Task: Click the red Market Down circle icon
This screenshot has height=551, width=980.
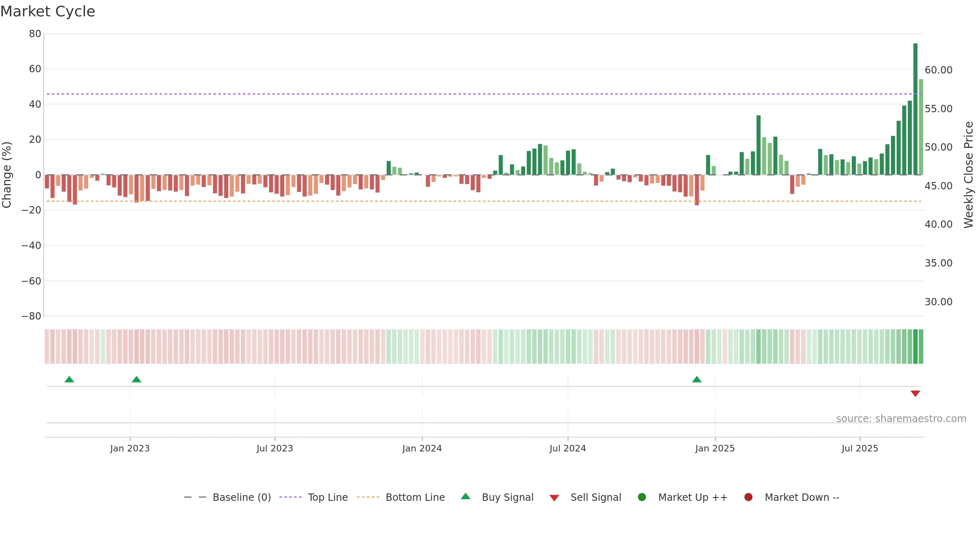Action: (748, 497)
